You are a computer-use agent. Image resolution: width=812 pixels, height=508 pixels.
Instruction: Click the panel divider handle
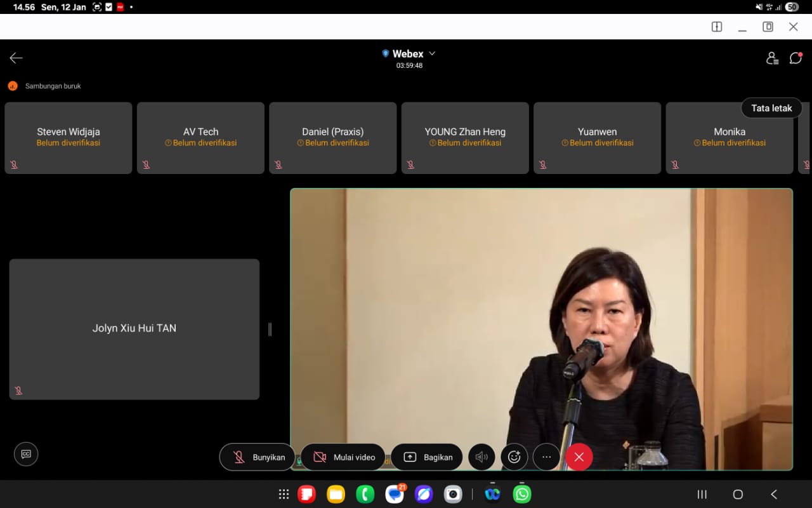(270, 329)
